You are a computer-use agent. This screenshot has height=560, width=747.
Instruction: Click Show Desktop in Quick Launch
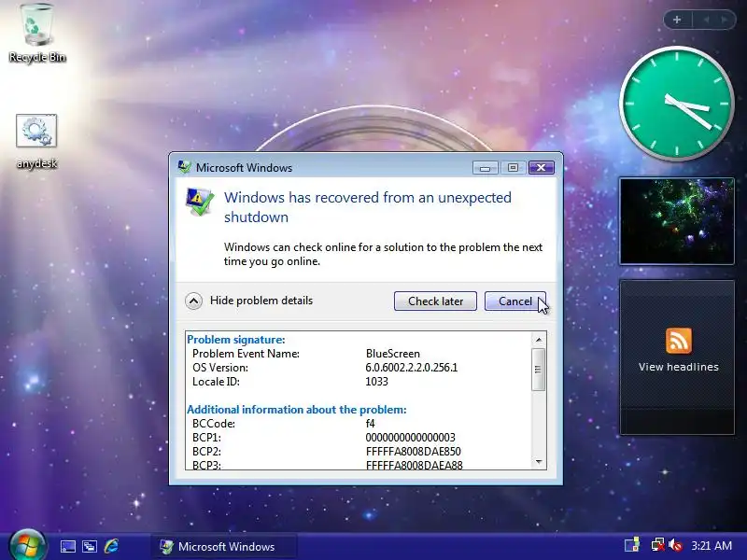coord(67,546)
